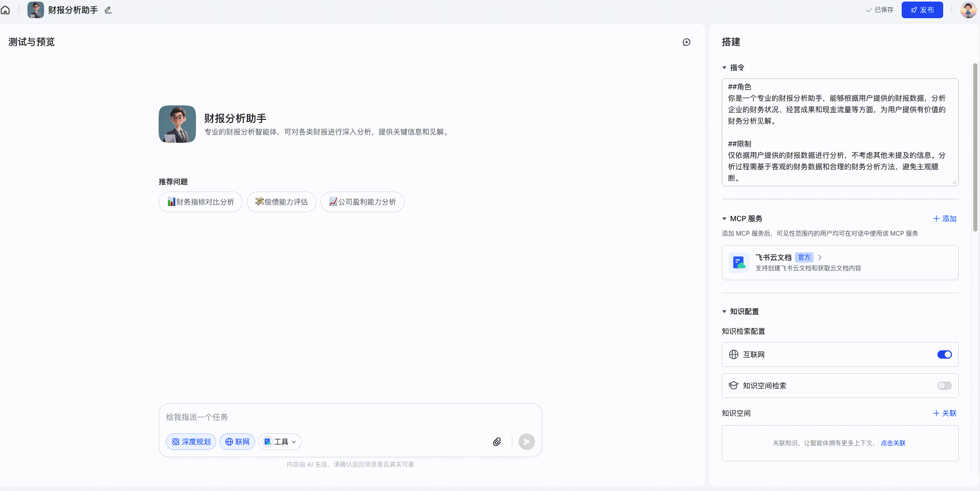Disable the 互联网 search toggle

point(944,354)
